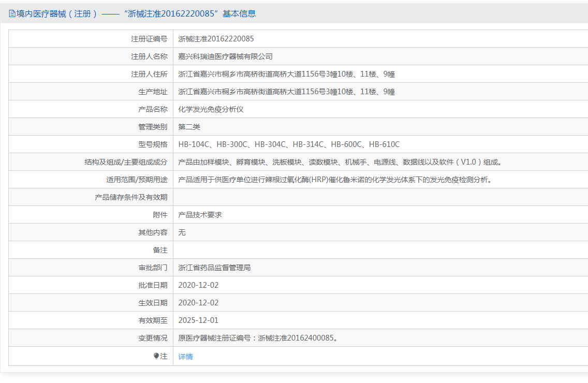Open the 详情 link
The width and height of the screenshot is (588, 383).
(185, 357)
